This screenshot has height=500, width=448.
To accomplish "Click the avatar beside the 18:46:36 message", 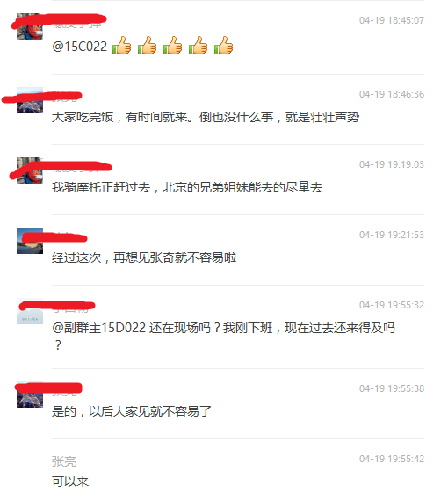I will pos(30,100).
